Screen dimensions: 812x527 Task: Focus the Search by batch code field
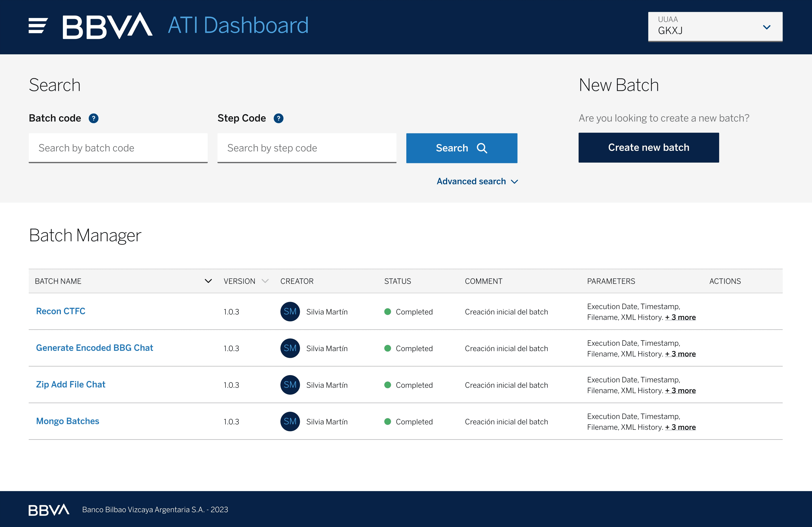point(118,148)
